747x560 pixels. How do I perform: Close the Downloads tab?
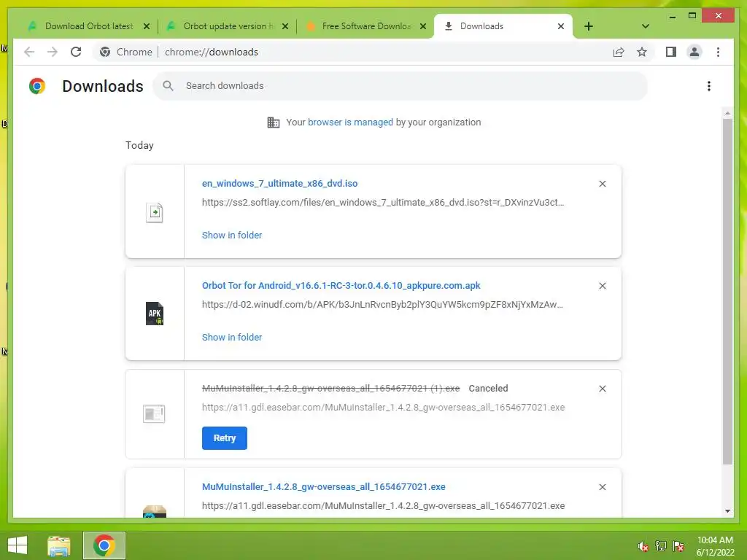pos(561,26)
